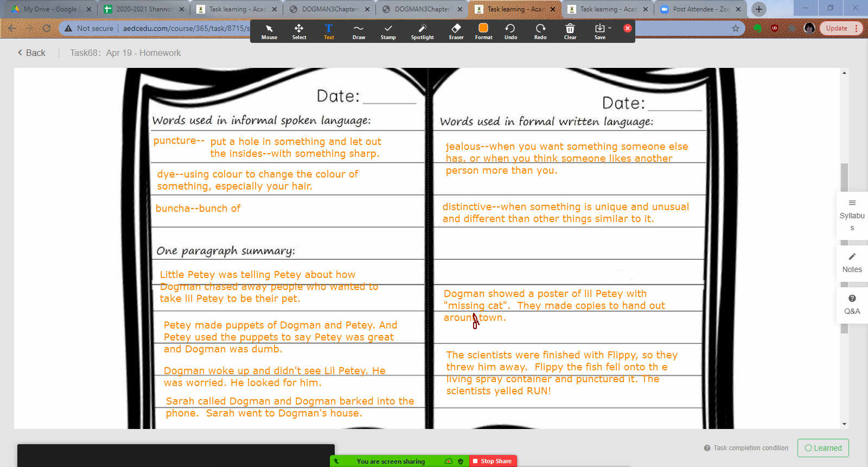Click the Back link
The width and height of the screenshot is (868, 467).
pos(31,53)
